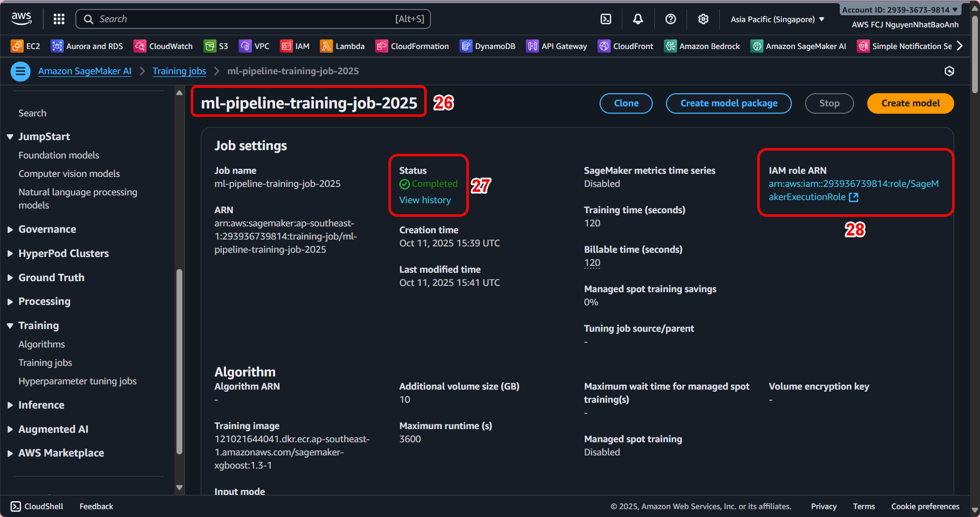Open the Asia Pacific (Singapore) region dropdown

[x=778, y=19]
